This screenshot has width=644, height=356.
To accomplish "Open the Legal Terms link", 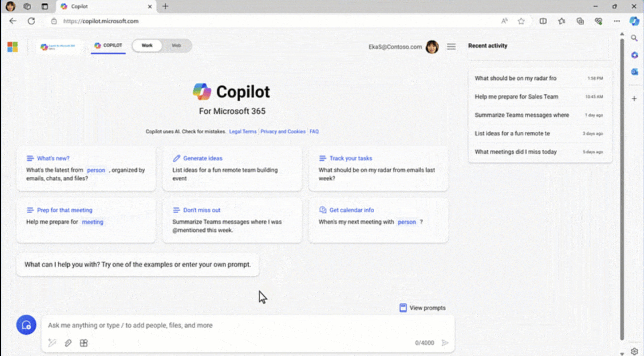I will (243, 132).
